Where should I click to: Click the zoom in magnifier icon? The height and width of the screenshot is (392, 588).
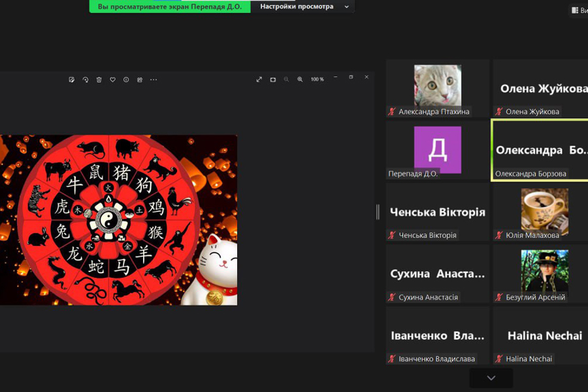pos(300,80)
